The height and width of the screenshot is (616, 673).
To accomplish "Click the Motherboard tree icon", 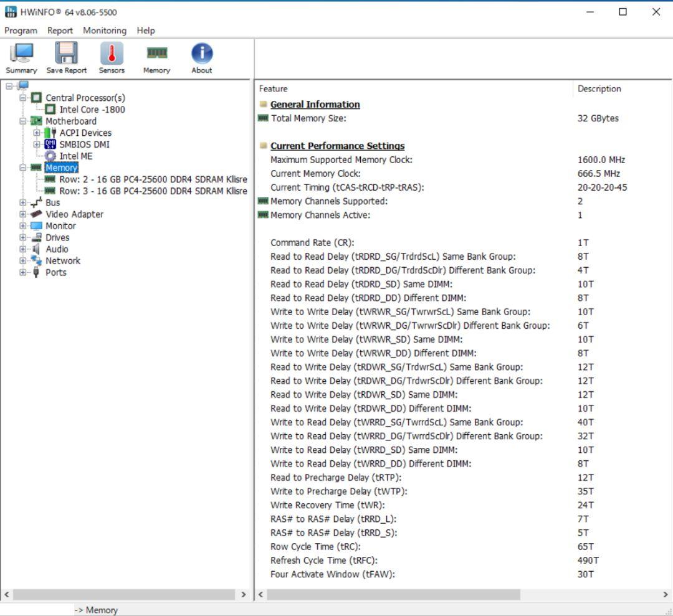I will [37, 121].
